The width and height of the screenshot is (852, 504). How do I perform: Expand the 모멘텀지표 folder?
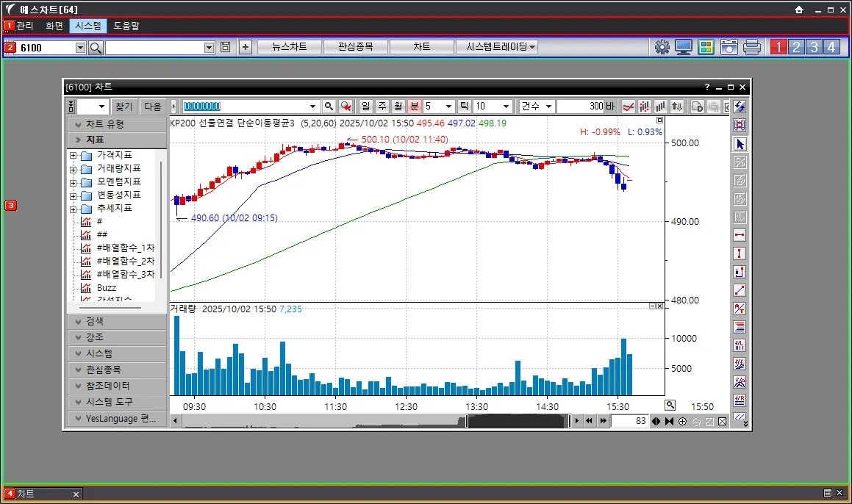point(74,182)
